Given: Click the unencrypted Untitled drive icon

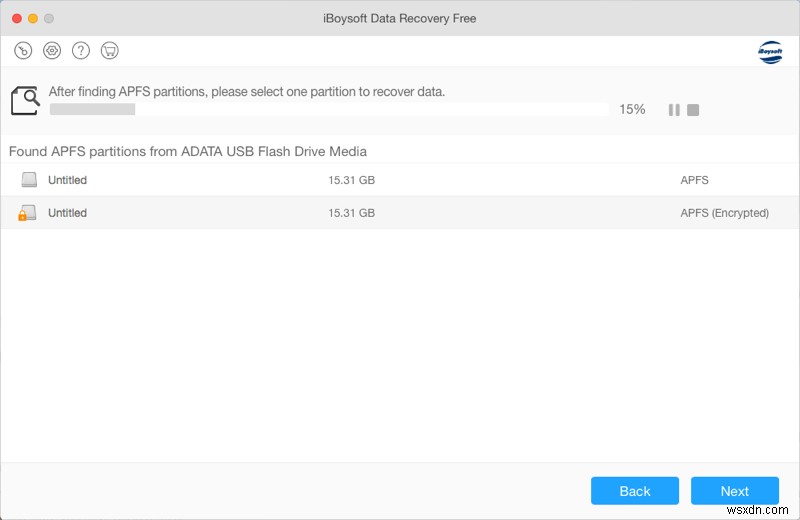Looking at the screenshot, I should click(29, 180).
